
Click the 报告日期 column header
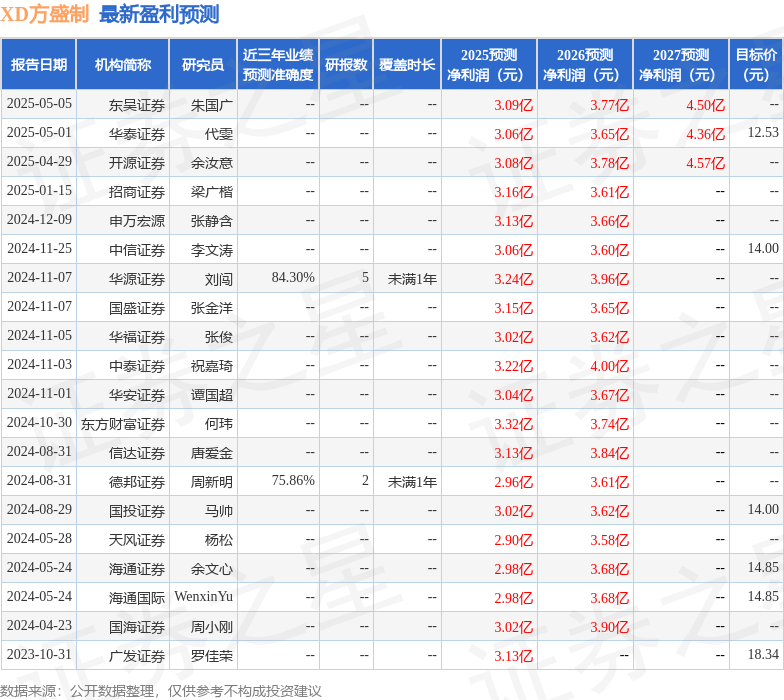(38, 64)
